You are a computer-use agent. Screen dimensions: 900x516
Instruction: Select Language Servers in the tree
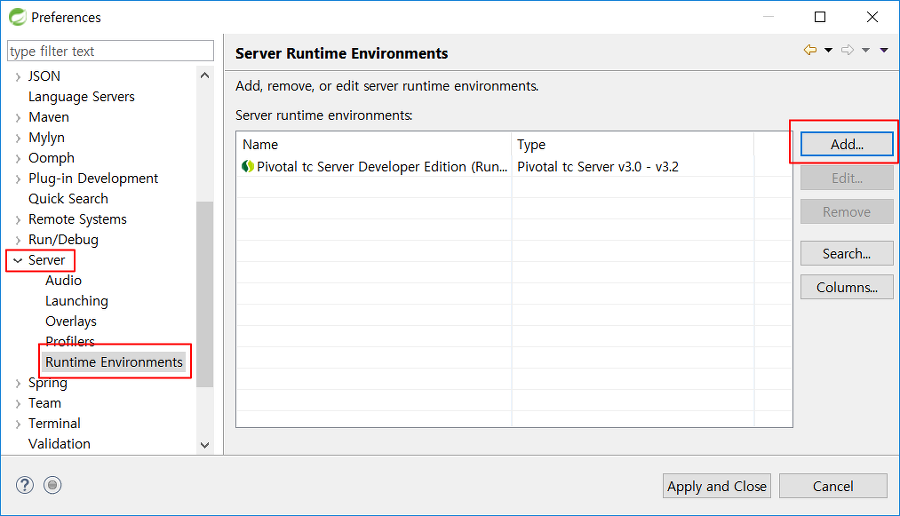(82, 96)
